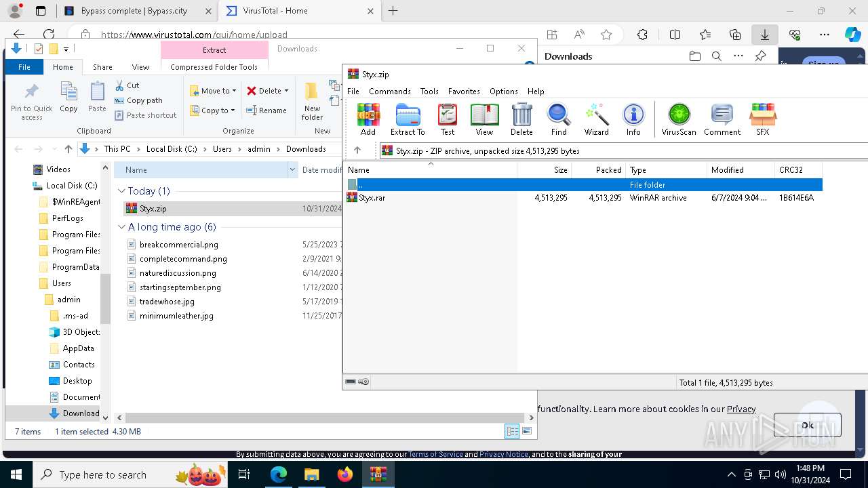Click the WinRAR Test icon

click(x=448, y=120)
